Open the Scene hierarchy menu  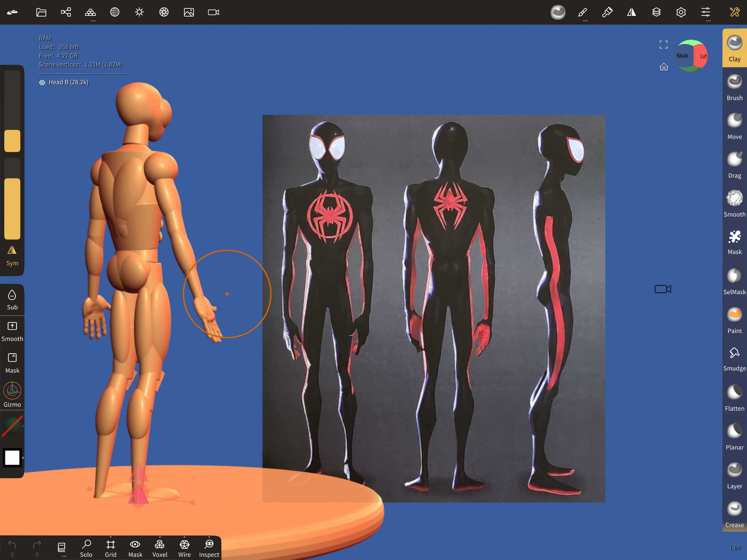pyautogui.click(x=66, y=13)
